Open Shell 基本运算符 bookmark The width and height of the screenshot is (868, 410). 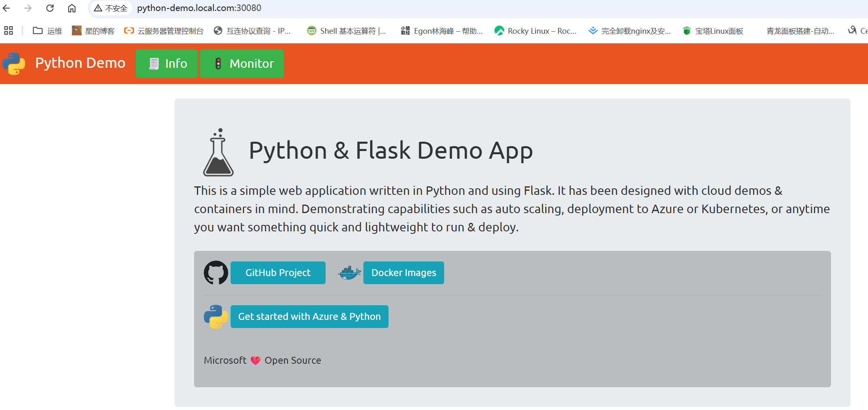[346, 31]
